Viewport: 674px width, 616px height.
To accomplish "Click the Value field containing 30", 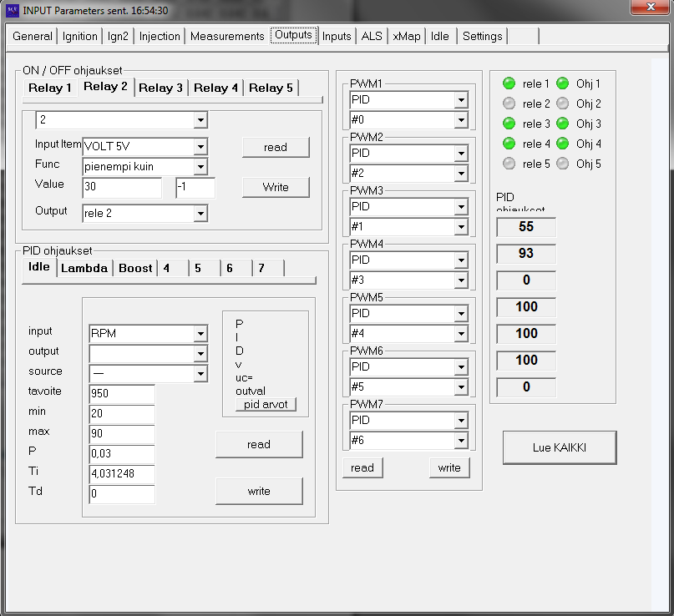I will tap(122, 187).
